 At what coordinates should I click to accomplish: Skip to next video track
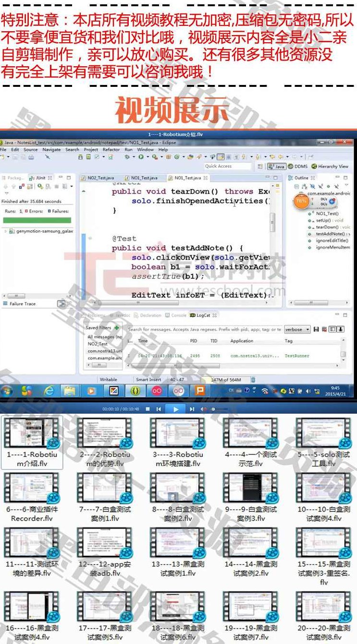pyautogui.click(x=192, y=409)
